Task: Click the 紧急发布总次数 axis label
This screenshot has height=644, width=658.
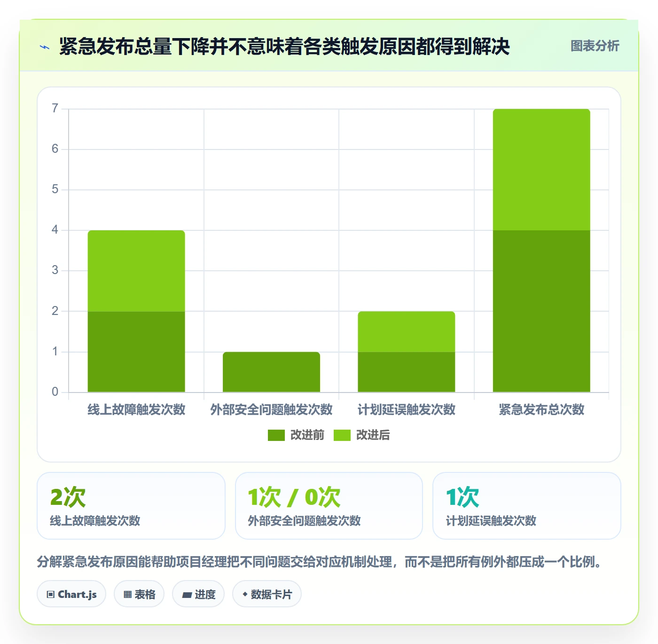Action: point(541,409)
